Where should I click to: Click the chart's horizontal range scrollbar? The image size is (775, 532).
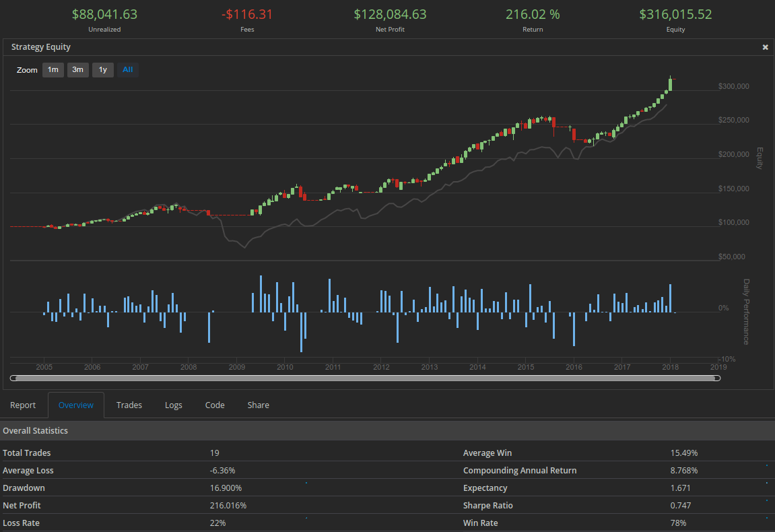tap(366, 378)
